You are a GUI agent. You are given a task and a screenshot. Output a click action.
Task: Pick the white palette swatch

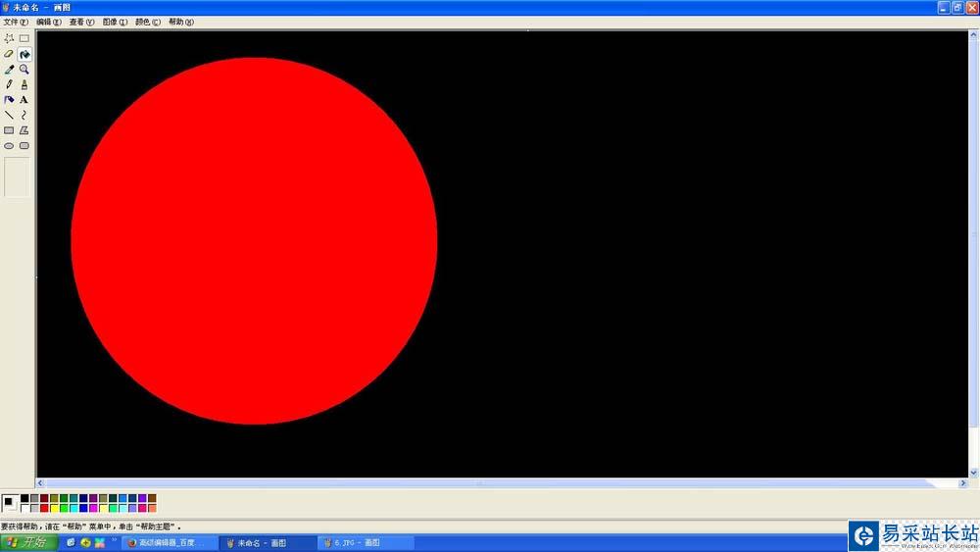(x=24, y=508)
